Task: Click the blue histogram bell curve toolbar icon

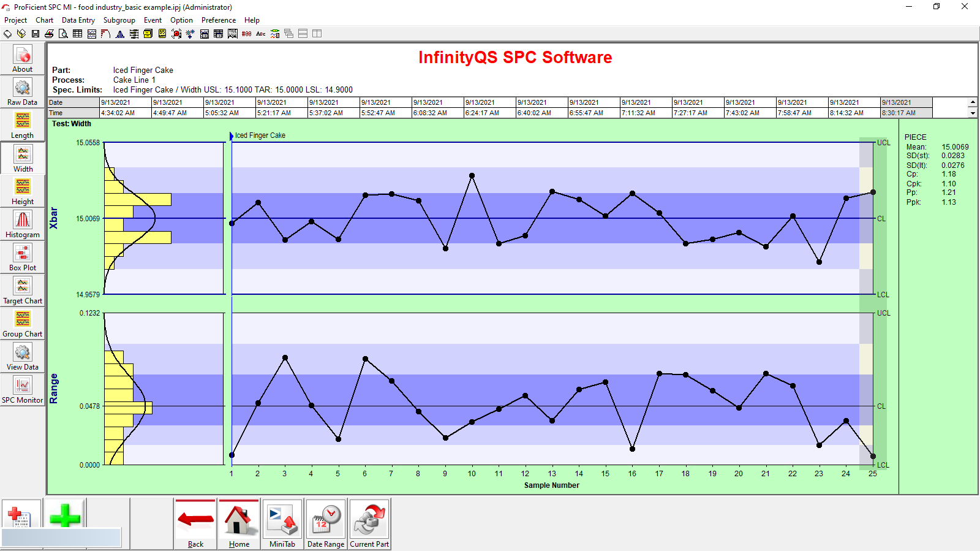Action: [x=120, y=34]
